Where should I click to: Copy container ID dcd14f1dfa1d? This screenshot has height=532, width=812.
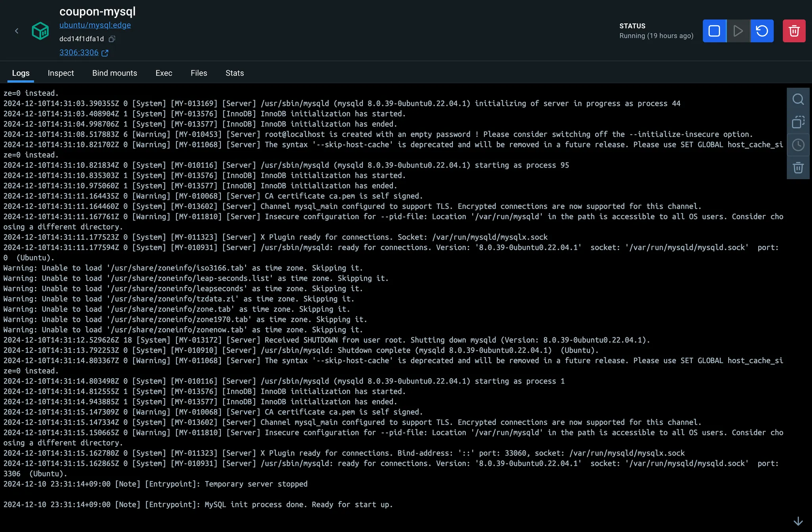[x=112, y=39]
